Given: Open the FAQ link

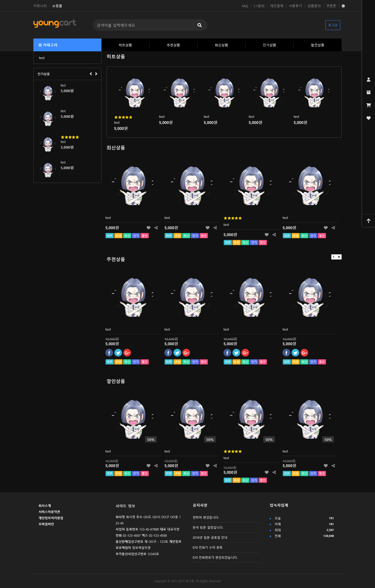Looking at the screenshot, I should tap(245, 6).
